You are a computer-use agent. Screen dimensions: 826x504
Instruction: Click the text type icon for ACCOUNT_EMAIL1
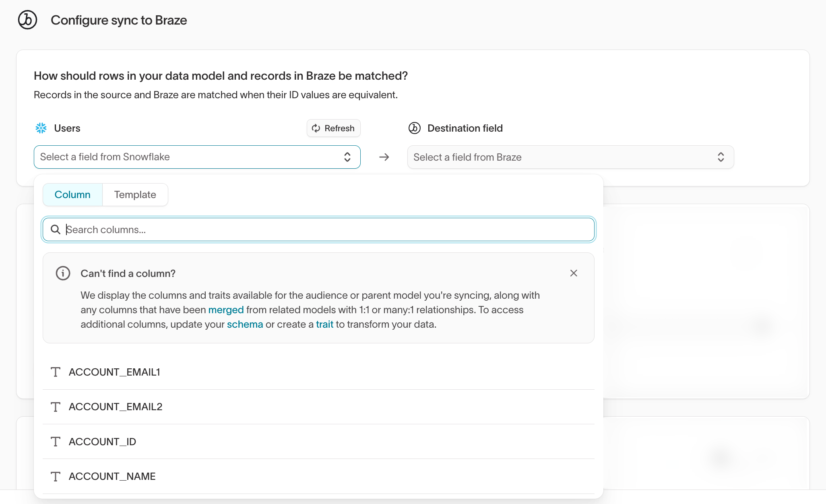(x=56, y=372)
